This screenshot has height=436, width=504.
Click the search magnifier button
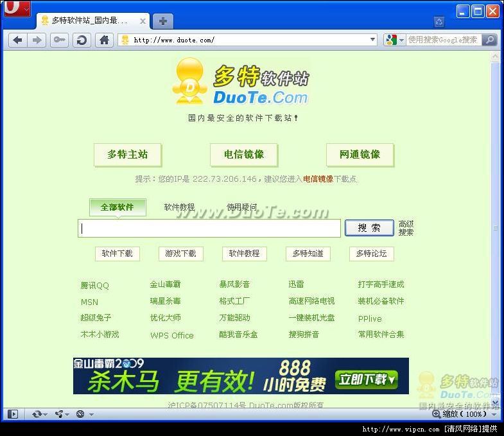pyautogui.click(x=489, y=40)
